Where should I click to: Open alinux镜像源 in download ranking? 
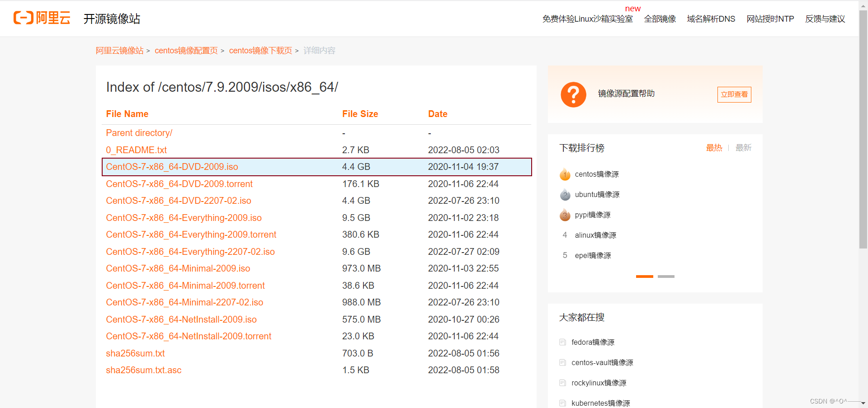(x=595, y=235)
